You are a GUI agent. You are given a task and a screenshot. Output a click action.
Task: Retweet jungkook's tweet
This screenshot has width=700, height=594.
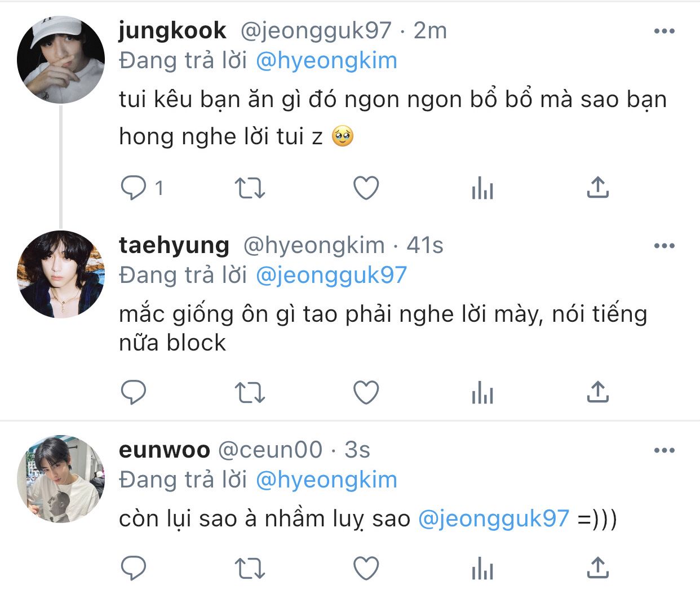(x=249, y=188)
